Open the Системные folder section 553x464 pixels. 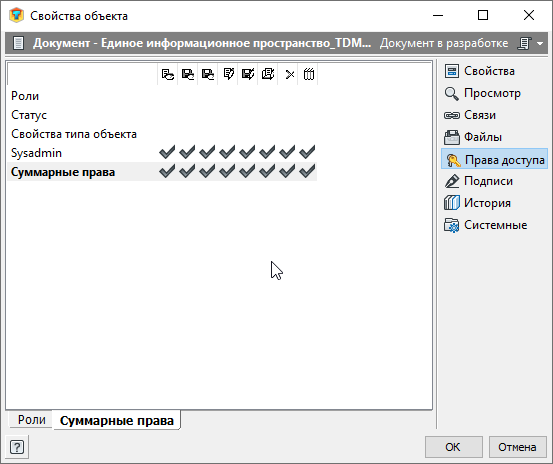pyautogui.click(x=451, y=225)
